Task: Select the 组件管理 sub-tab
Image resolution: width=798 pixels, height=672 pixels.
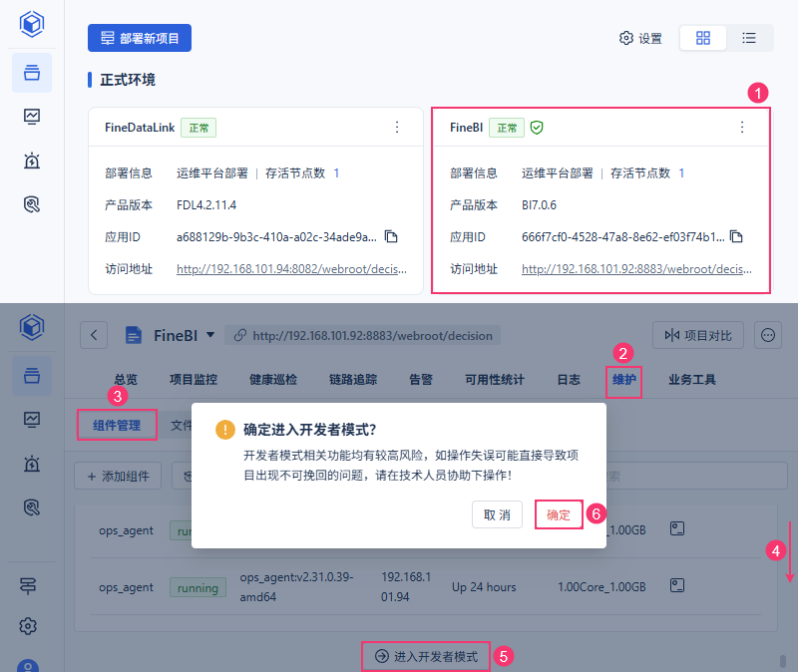Action: pos(117,426)
